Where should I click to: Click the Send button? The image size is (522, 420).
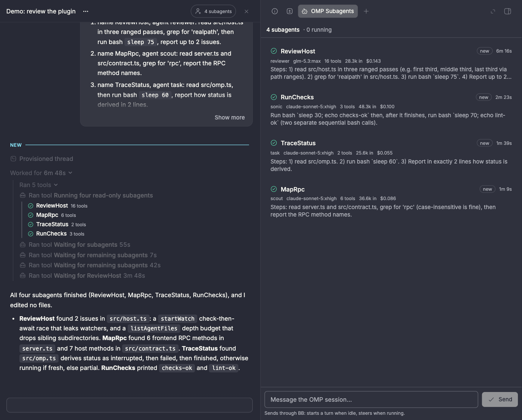(x=500, y=399)
